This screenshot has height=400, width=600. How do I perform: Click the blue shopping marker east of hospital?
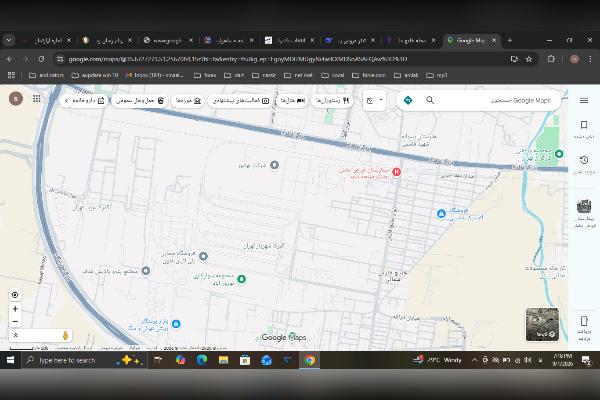pyautogui.click(x=441, y=214)
